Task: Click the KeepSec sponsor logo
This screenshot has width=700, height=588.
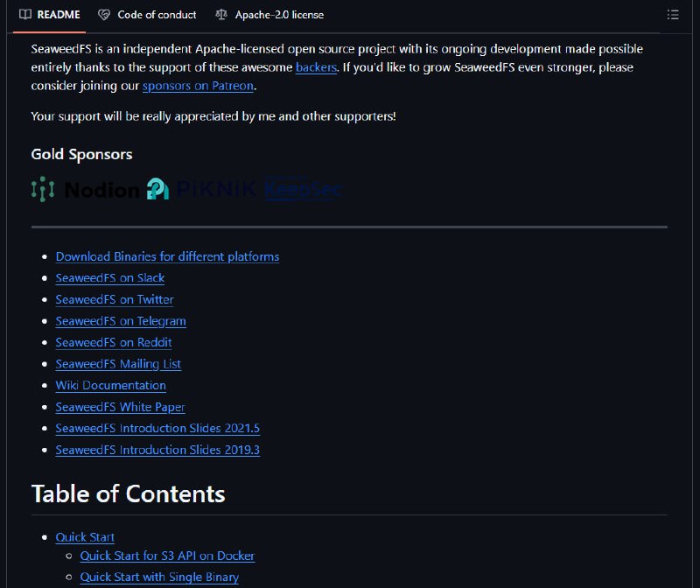Action: point(304,189)
